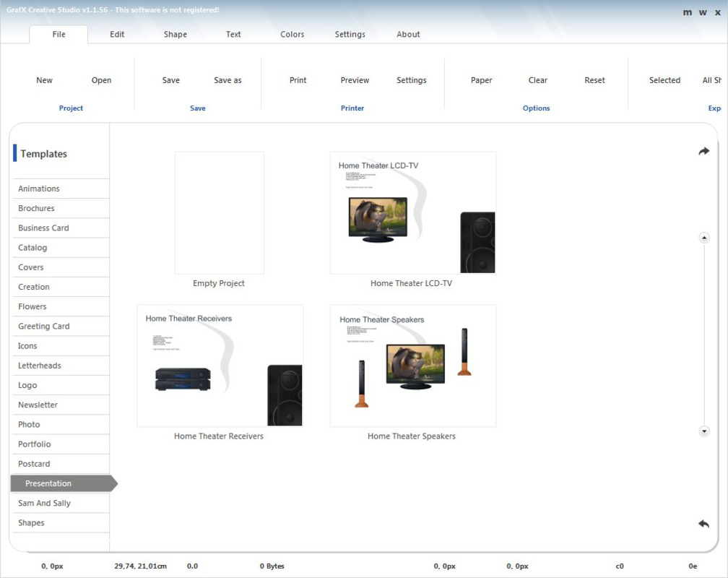Click the '0 Bytes' status entry
Screen dimensions: 728x578
(x=272, y=566)
